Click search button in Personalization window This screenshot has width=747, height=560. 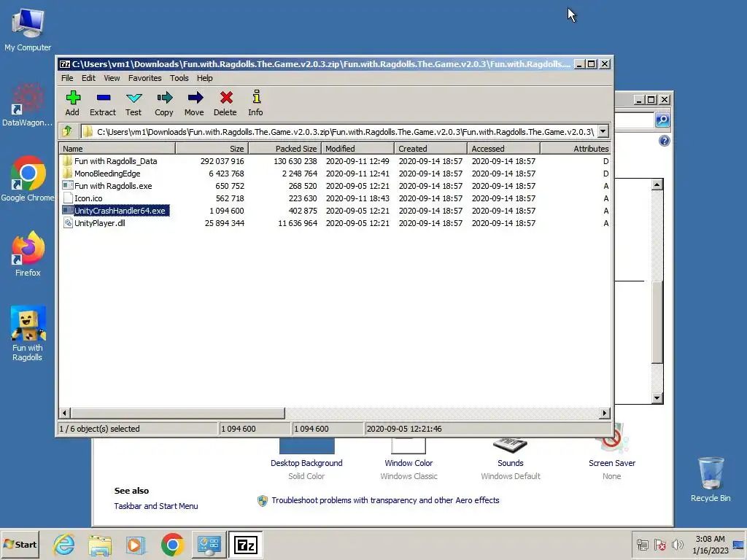(x=662, y=120)
